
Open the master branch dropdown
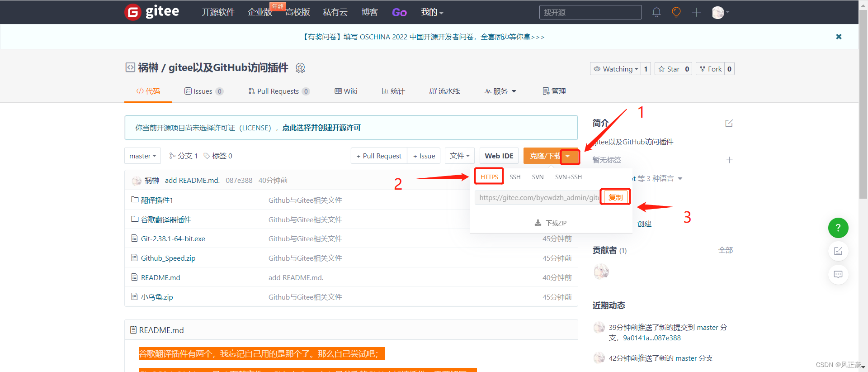(x=143, y=156)
